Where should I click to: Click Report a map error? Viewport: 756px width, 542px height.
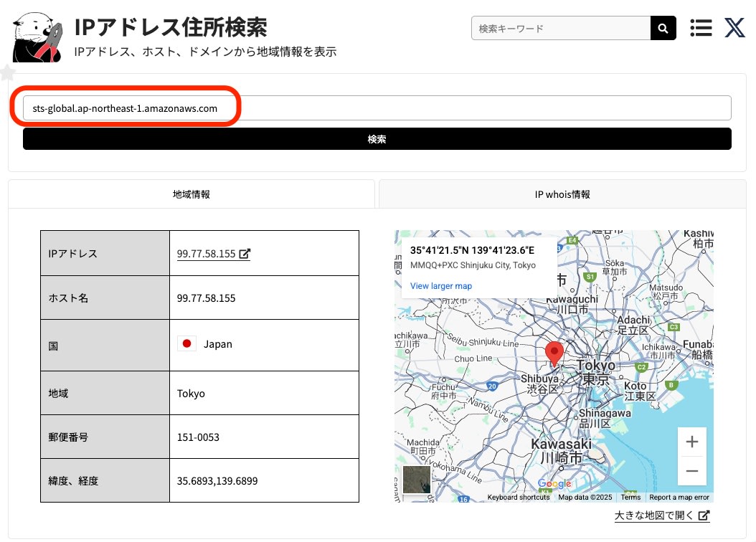pos(679,498)
